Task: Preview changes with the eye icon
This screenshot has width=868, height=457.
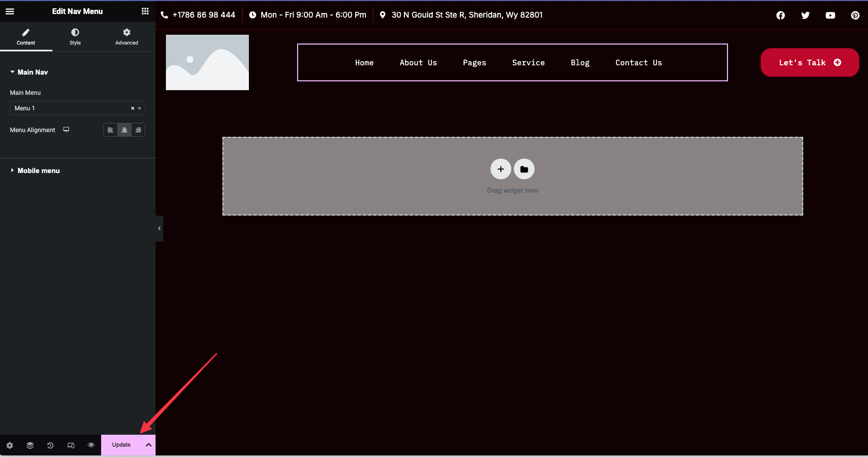Action: click(x=91, y=445)
